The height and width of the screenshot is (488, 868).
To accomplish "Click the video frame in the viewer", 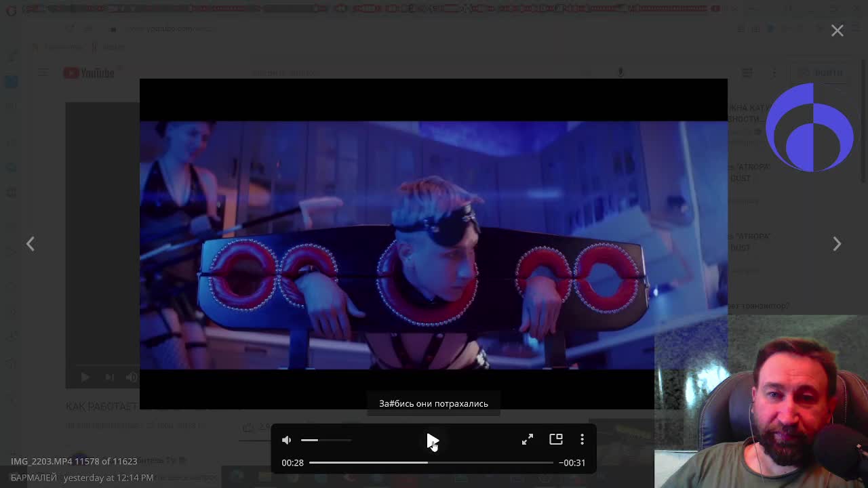I will 433,244.
